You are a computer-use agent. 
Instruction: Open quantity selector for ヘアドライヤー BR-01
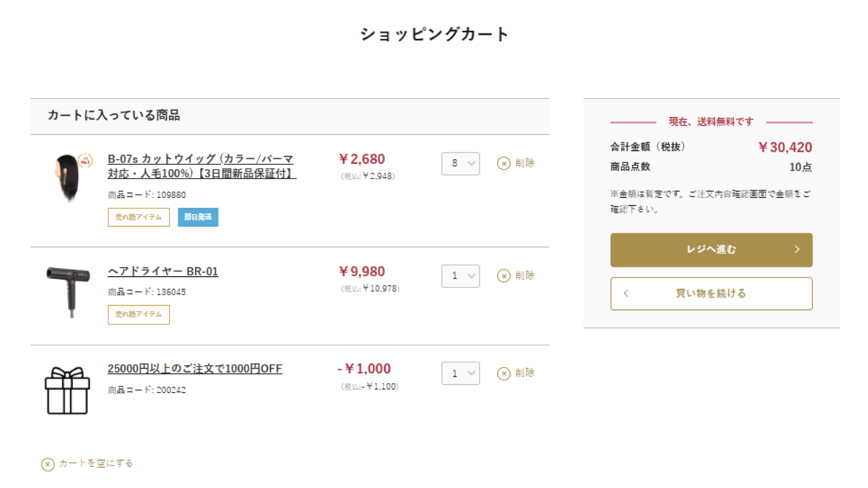[x=461, y=276]
